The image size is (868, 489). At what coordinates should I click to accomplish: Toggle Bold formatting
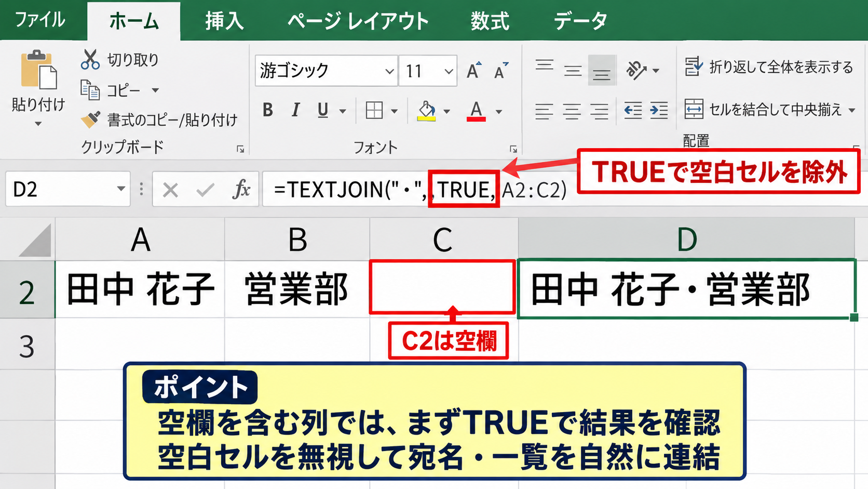tap(268, 110)
